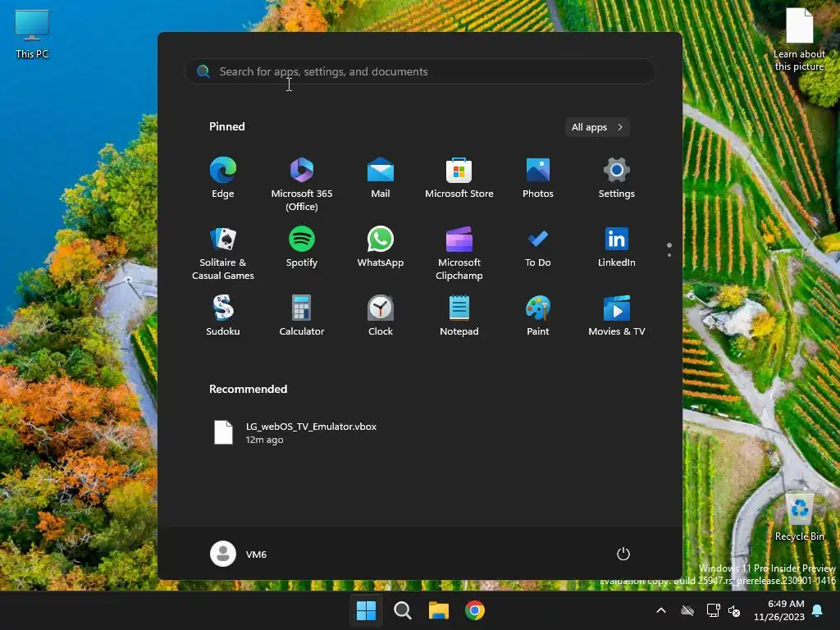The height and width of the screenshot is (630, 840).
Task: Open the clock and date flyout
Action: click(x=779, y=610)
